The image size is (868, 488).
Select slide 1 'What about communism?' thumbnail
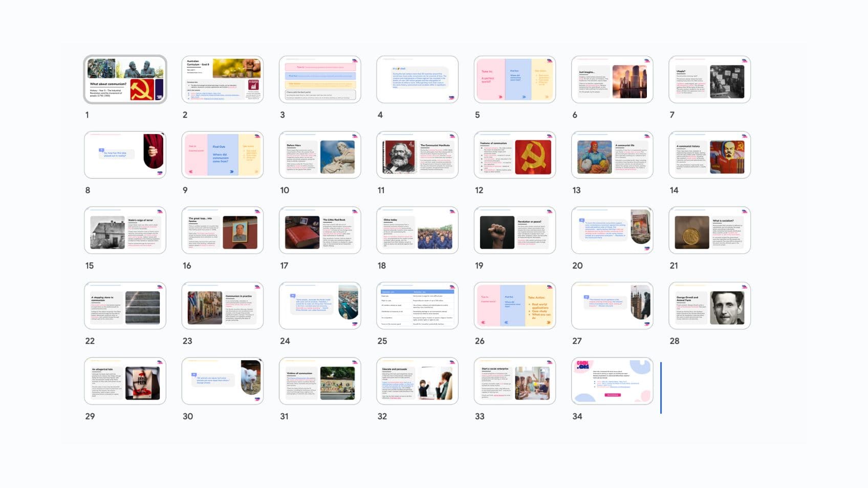(x=125, y=80)
